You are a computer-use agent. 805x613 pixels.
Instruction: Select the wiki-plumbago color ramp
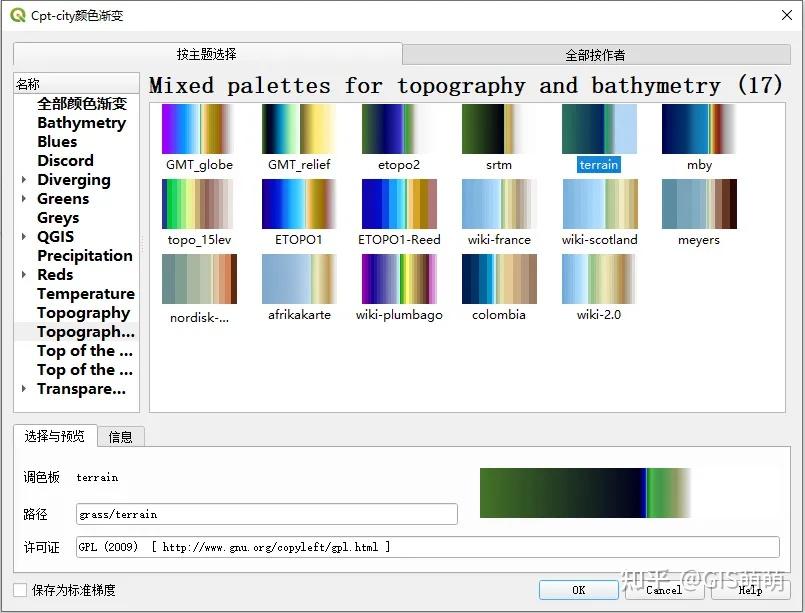399,279
